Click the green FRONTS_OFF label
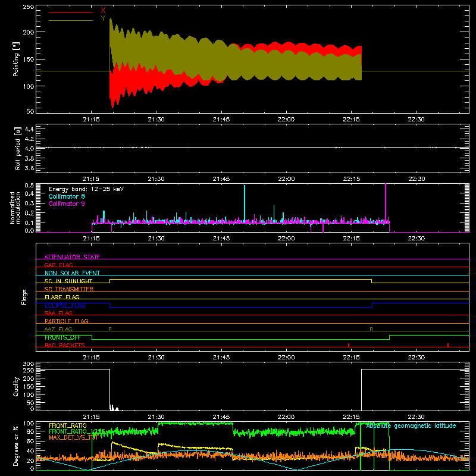The height and width of the screenshot is (476, 476). [x=62, y=337]
